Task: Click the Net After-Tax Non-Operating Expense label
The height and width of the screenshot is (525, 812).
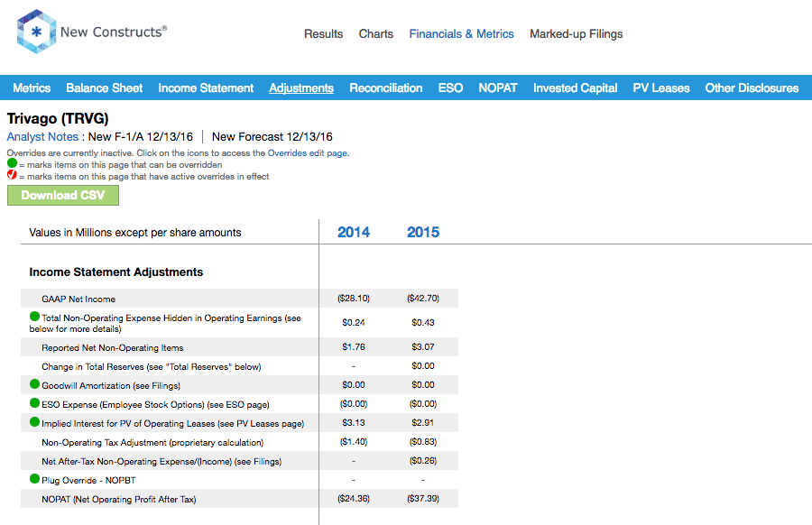Action: click(x=161, y=462)
